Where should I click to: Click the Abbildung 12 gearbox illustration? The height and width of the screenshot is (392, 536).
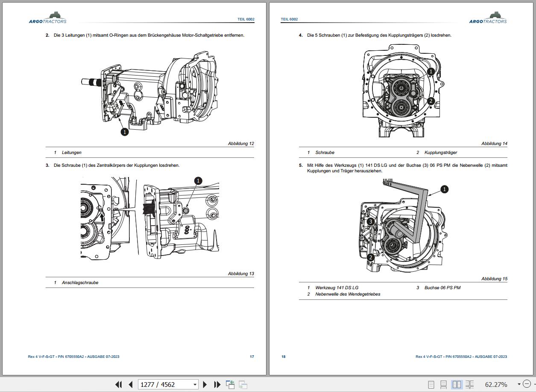point(149,92)
